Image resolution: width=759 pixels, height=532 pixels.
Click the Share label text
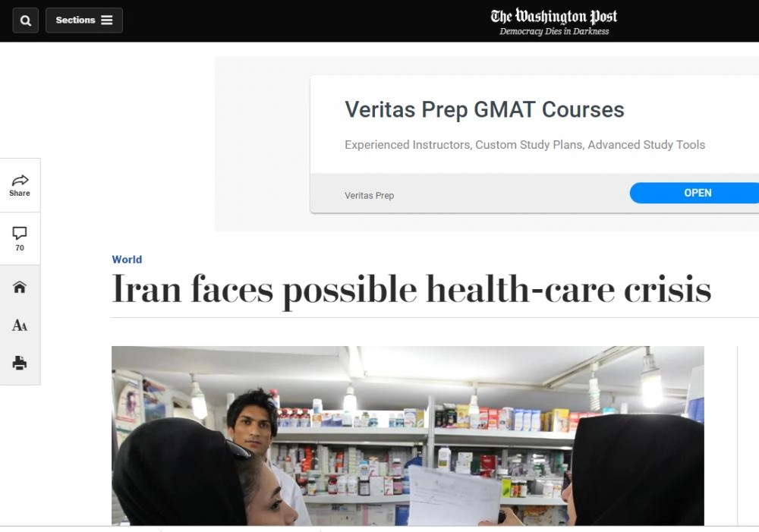point(20,194)
